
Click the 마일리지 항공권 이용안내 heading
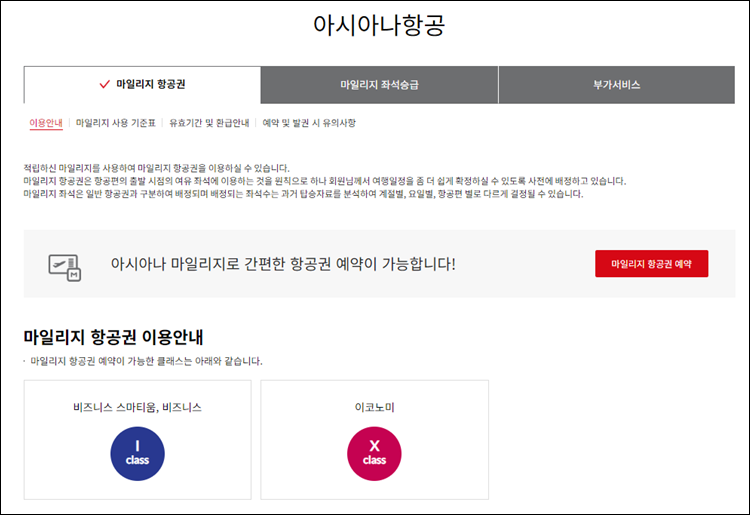pyautogui.click(x=113, y=337)
